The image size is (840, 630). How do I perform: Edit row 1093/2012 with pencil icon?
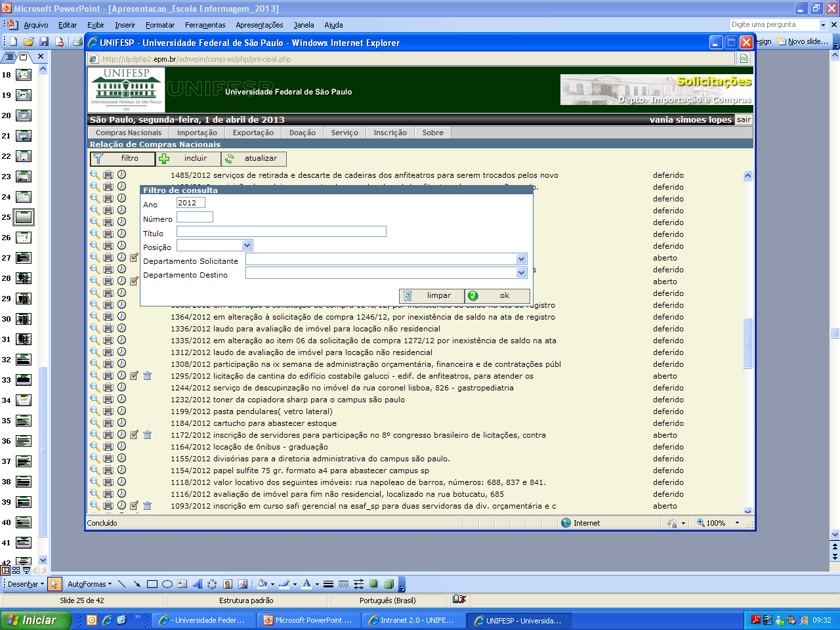point(134,505)
